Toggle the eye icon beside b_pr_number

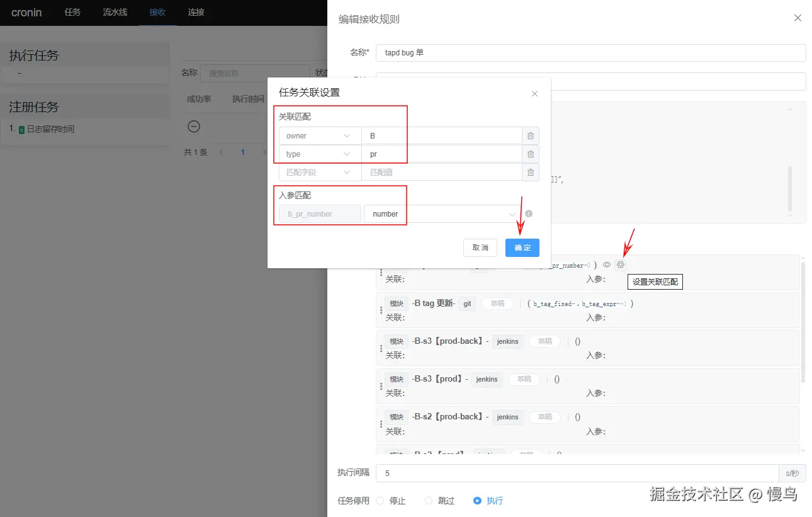click(607, 265)
